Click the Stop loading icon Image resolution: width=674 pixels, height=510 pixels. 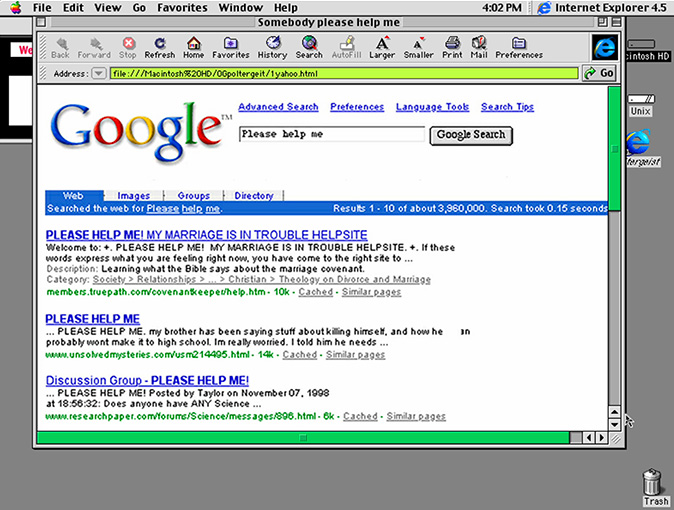click(x=128, y=46)
